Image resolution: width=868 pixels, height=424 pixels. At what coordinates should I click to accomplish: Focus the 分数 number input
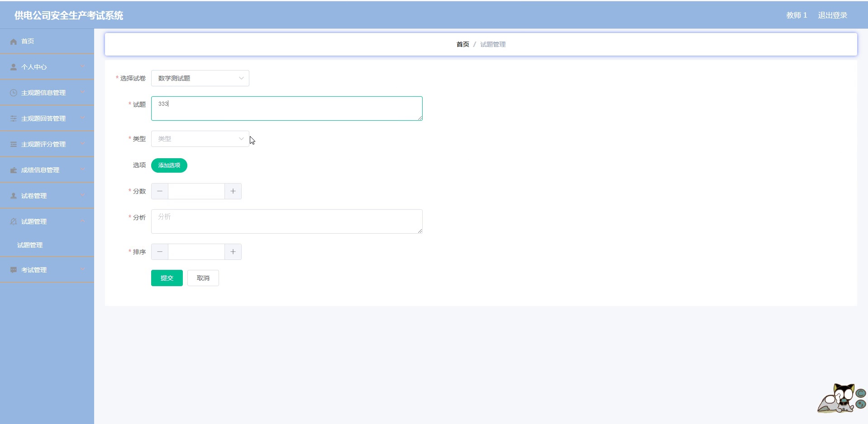(x=196, y=191)
